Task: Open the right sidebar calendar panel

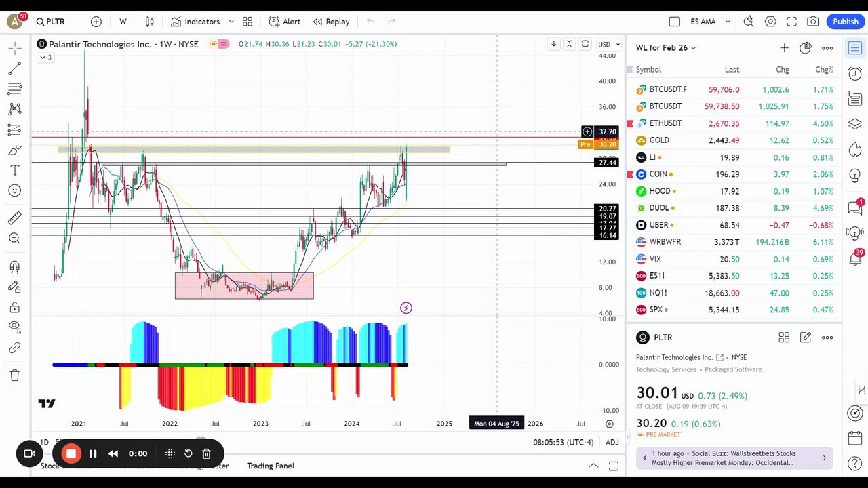Action: [x=855, y=439]
